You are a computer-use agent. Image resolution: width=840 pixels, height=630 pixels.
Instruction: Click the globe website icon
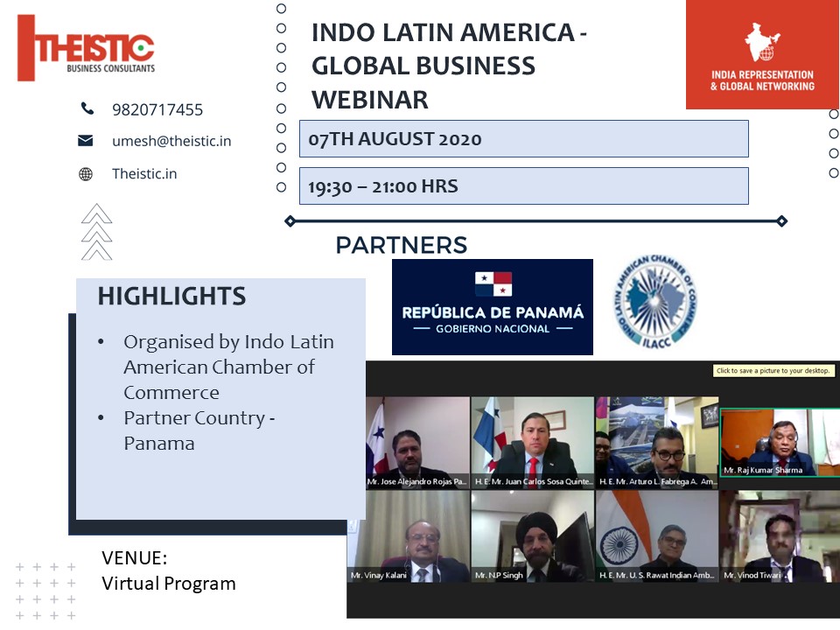86,174
